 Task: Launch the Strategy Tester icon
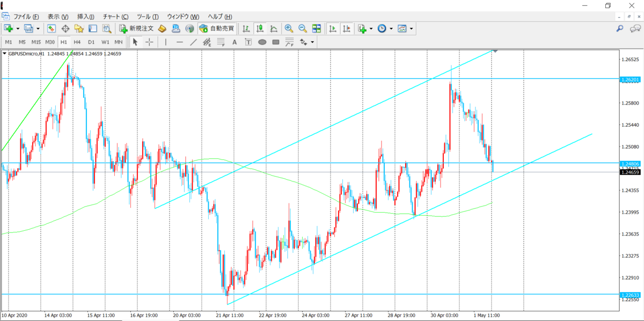(x=106, y=28)
